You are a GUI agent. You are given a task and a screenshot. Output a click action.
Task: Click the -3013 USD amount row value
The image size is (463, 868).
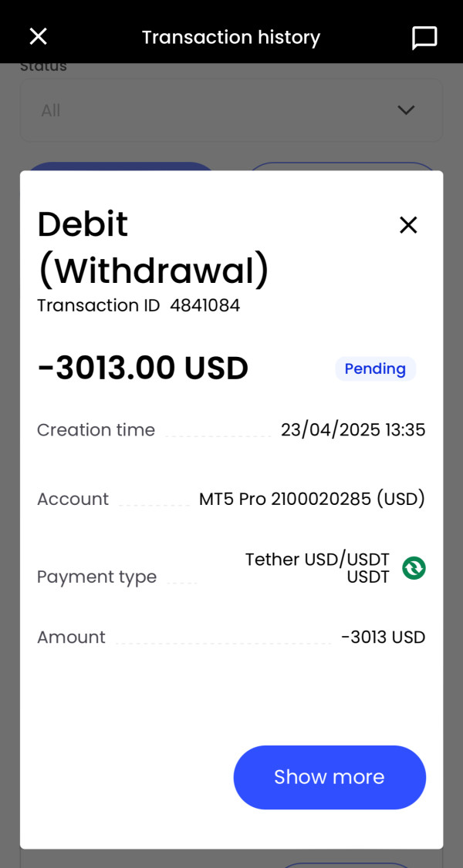point(384,638)
